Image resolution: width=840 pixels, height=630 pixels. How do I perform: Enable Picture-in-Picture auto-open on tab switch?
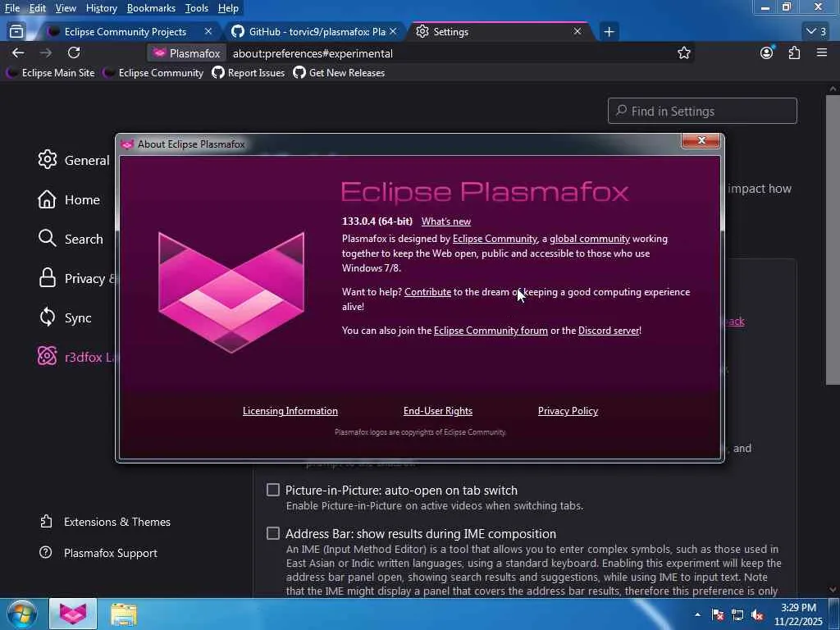click(273, 490)
